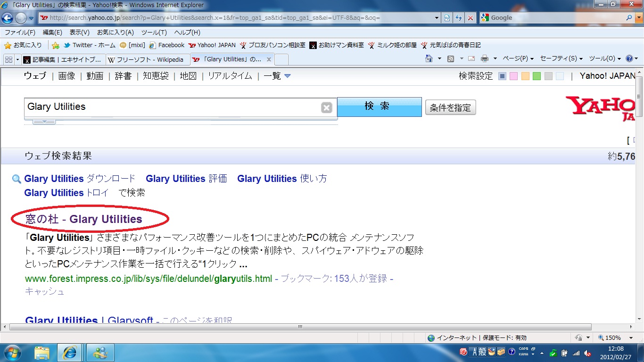Click the Google search magnifier icon
This screenshot has height=362, width=644.
(629, 17)
